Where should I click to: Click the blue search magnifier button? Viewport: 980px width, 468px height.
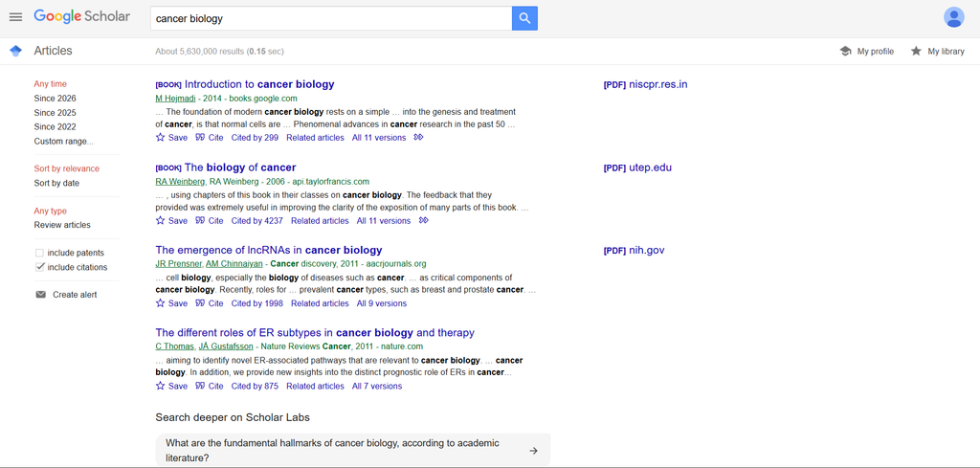[524, 18]
